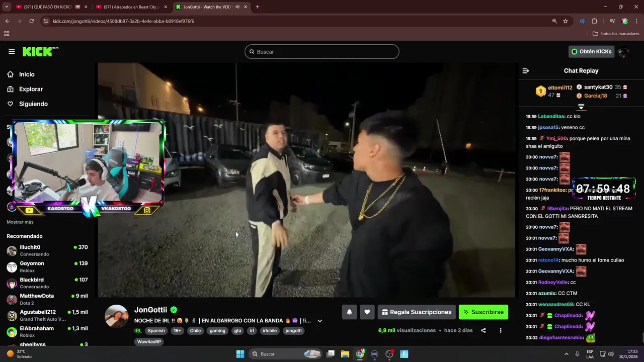This screenshot has height=362, width=644.
Task: Open recommended channel MatthewDota
Action: pos(47,299)
